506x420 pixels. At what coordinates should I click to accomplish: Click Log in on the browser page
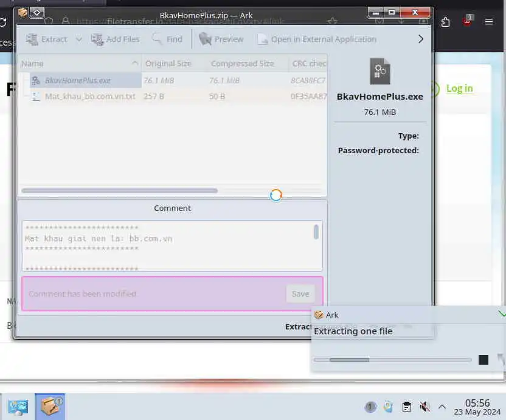(460, 88)
